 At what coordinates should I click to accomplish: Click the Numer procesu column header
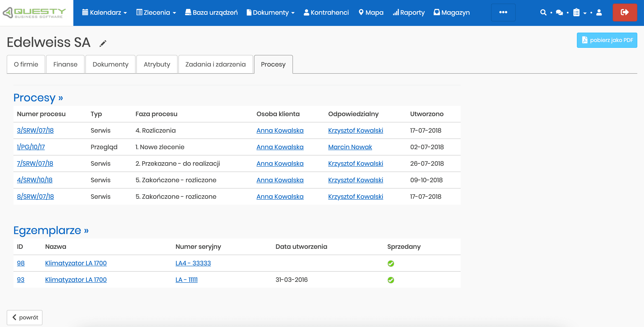tap(41, 114)
